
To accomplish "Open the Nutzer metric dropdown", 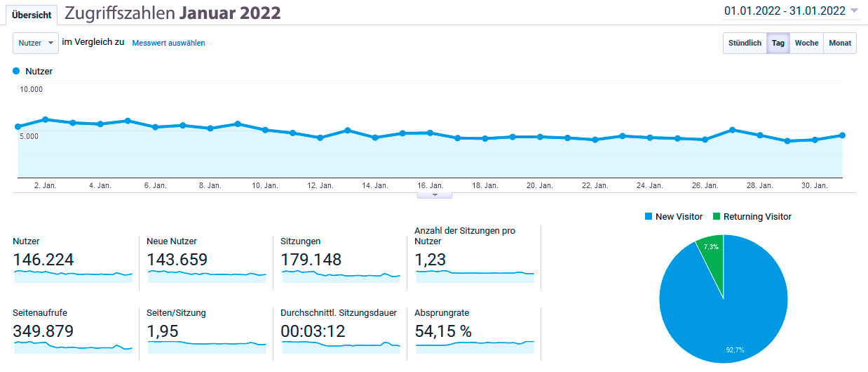I will pos(36,43).
